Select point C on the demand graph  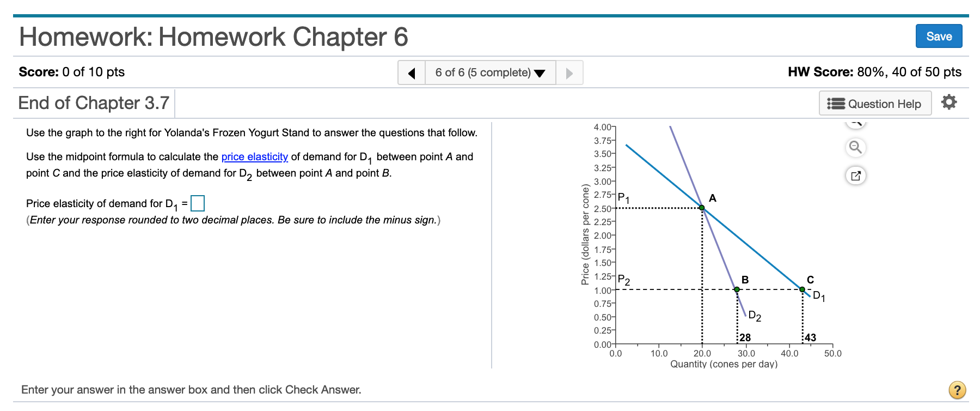tap(801, 288)
